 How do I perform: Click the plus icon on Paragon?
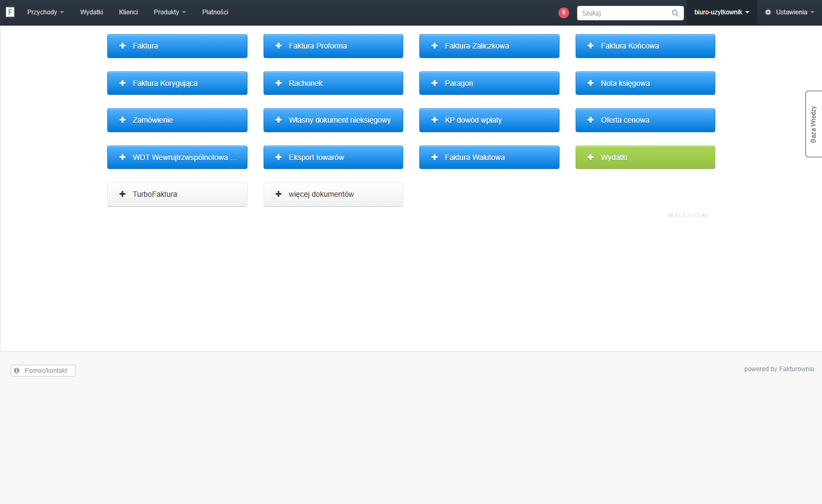[434, 83]
